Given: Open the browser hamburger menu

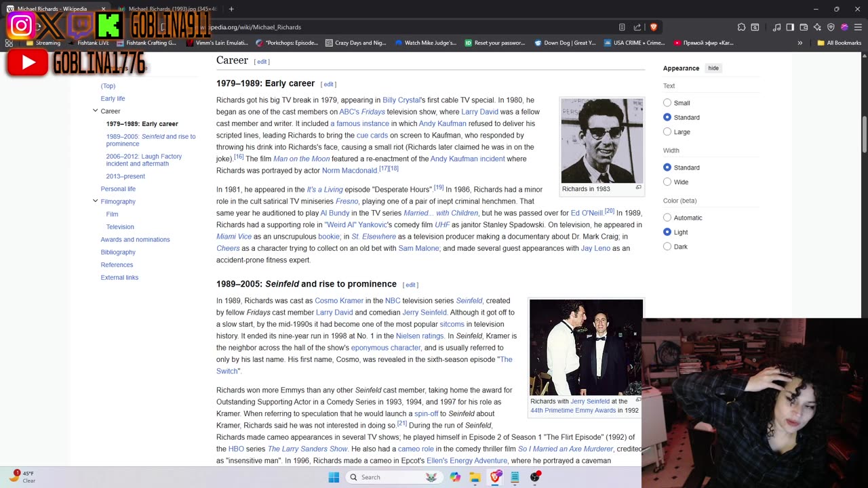Looking at the screenshot, I should coord(858,27).
